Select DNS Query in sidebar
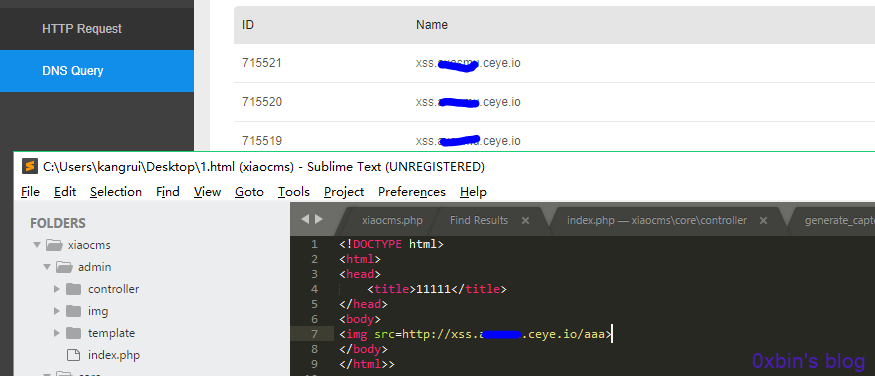This screenshot has height=376, width=875. pos(97,71)
